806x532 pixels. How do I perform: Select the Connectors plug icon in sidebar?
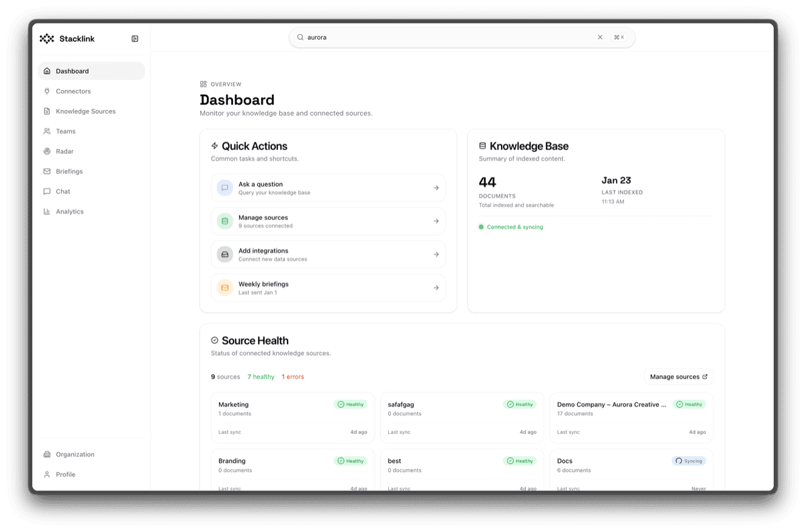(46, 91)
